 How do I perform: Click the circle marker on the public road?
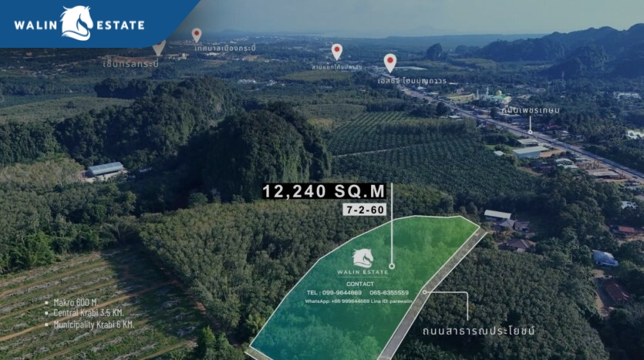tap(424, 292)
